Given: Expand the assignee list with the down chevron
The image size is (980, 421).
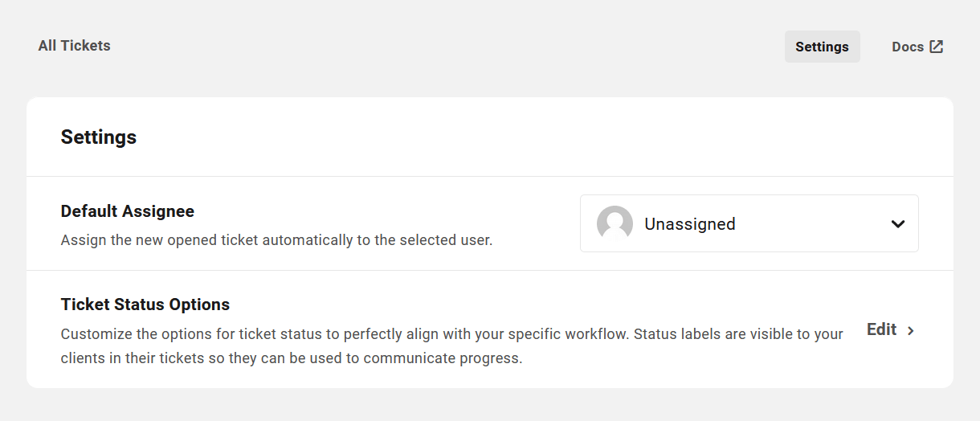Looking at the screenshot, I should [898, 224].
